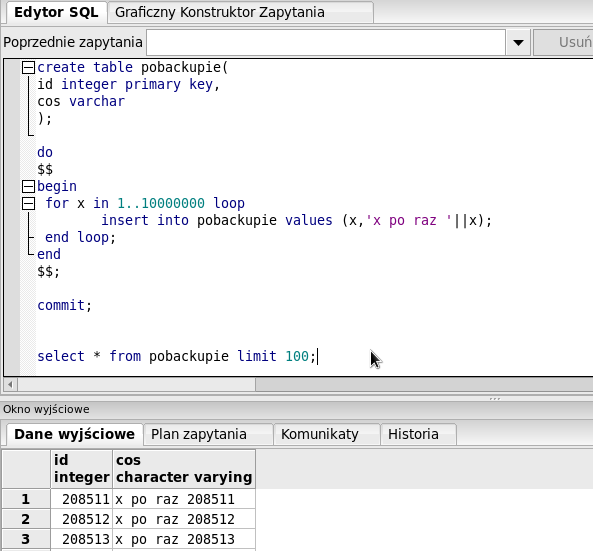The image size is (593, 551).
Task: Select result row 1 header
Action: 26,499
